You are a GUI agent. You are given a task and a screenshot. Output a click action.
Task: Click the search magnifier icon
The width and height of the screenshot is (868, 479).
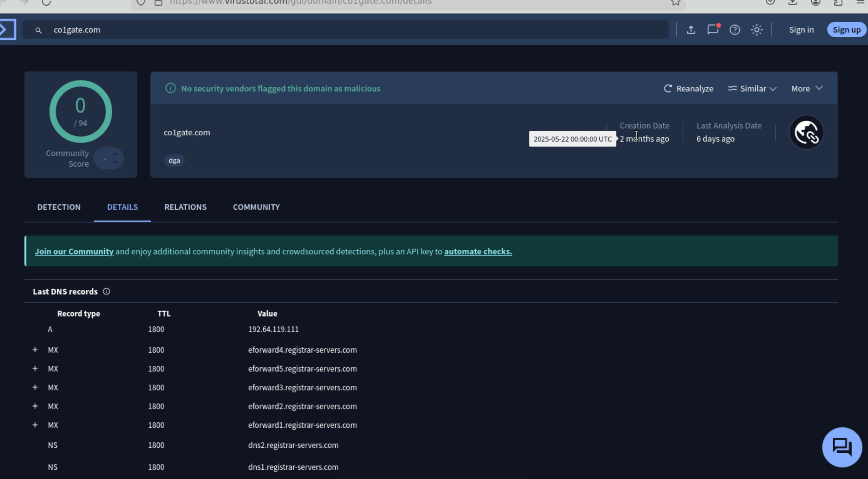coord(39,30)
